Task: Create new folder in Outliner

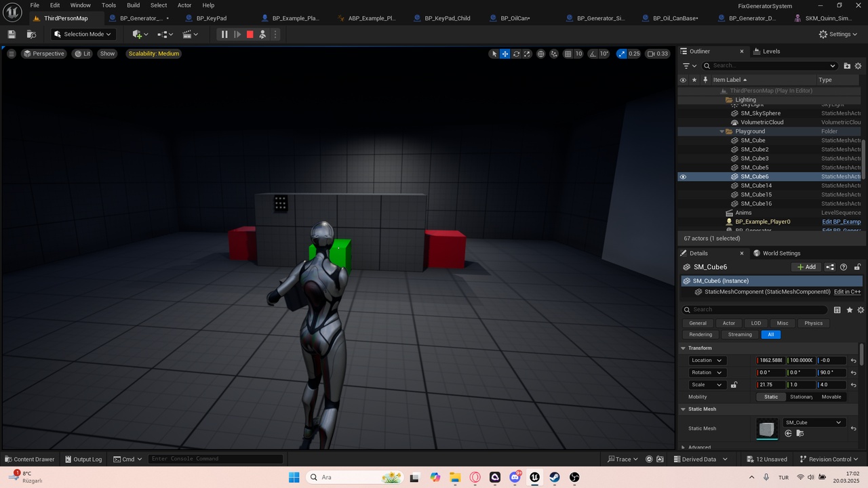Action: pos(847,66)
